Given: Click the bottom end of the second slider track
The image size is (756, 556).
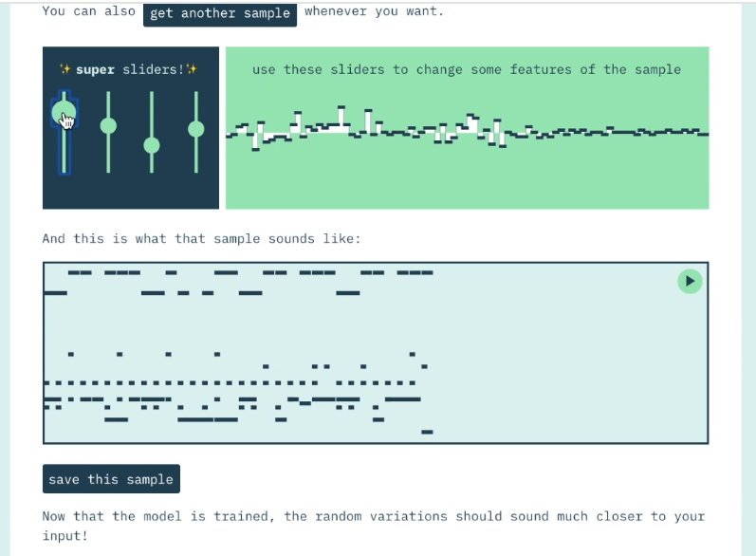Looking at the screenshot, I should 108,171.
